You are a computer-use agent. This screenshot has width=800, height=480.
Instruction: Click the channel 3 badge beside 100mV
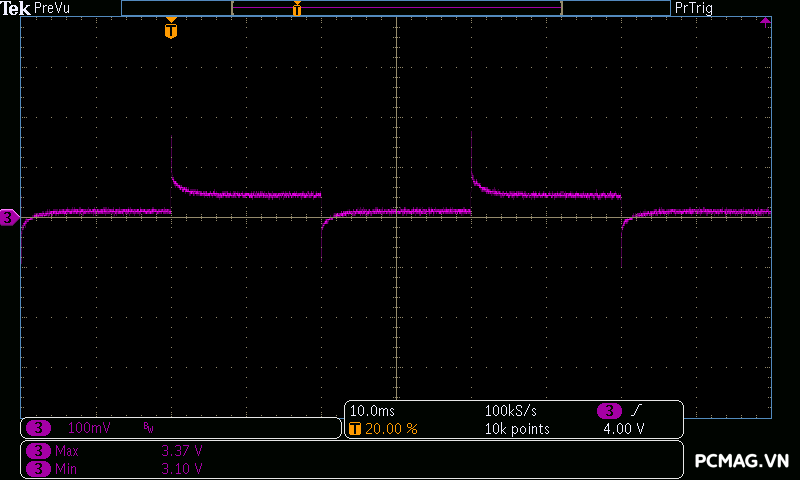tap(38, 428)
